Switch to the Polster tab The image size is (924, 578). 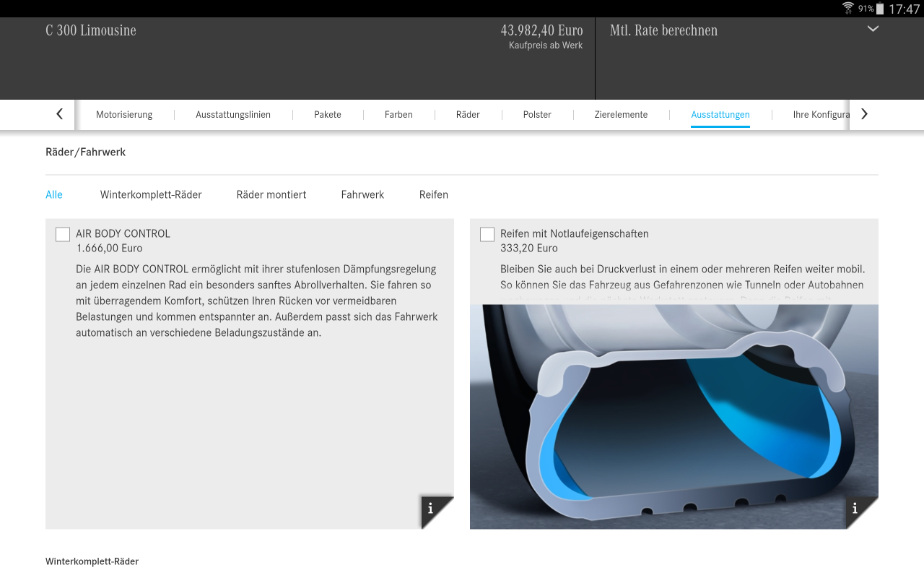(x=537, y=114)
